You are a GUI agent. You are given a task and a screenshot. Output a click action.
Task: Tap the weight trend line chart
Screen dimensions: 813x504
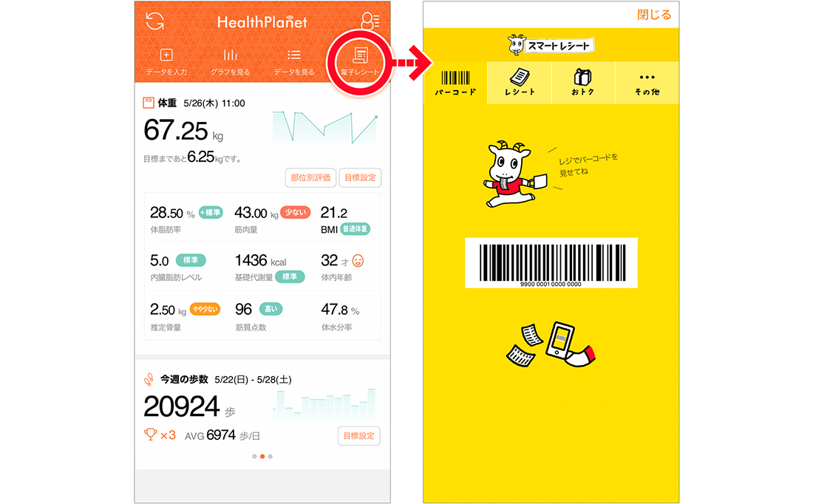click(x=325, y=127)
